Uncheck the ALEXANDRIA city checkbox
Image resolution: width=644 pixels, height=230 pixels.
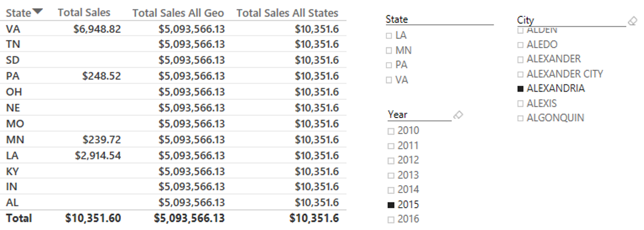click(520, 89)
